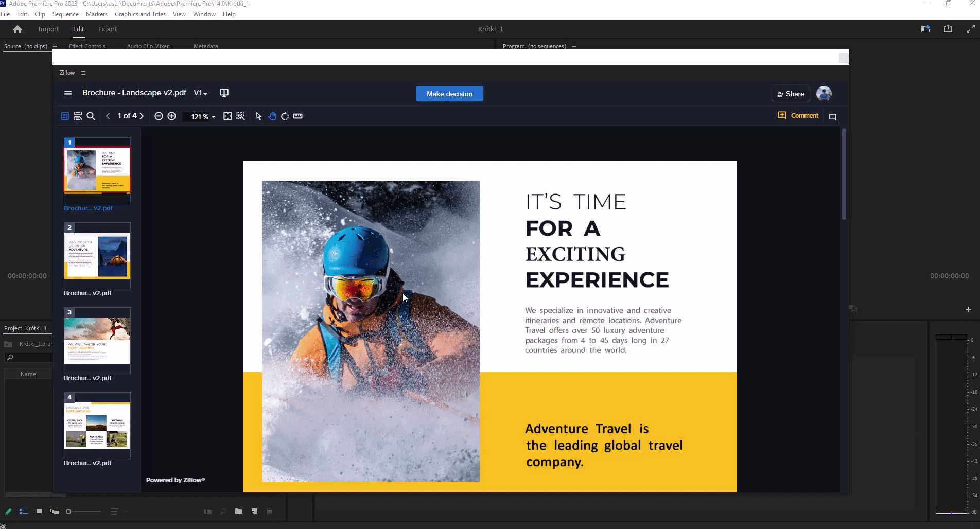Click the zoom out minus icon
Image resolution: width=980 pixels, height=529 pixels.
coord(159,116)
